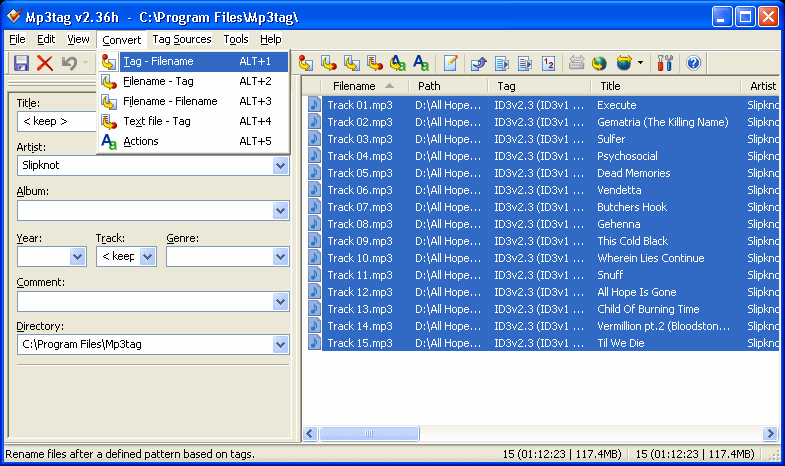Choose Text file - Tag menu entry
785x466 pixels.
point(193,122)
